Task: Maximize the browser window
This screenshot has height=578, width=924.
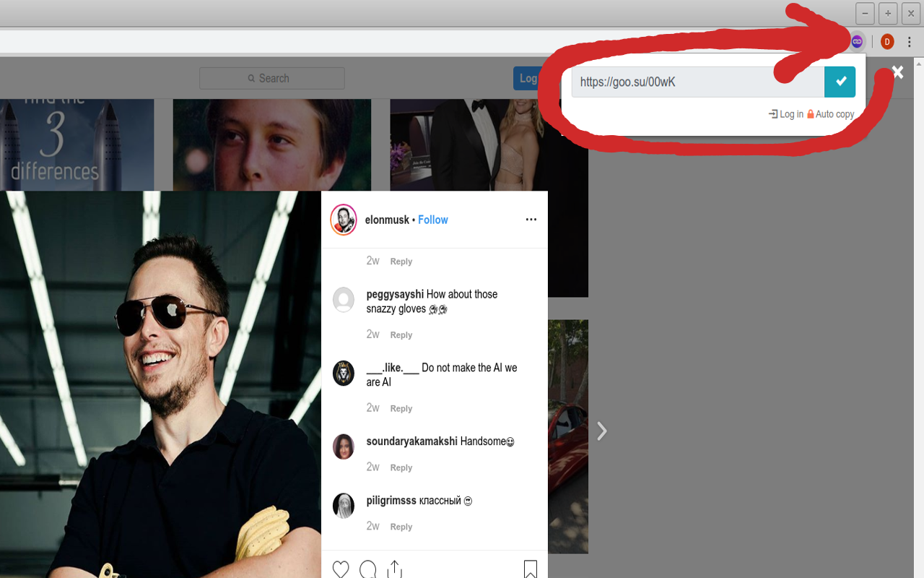Action: click(888, 13)
